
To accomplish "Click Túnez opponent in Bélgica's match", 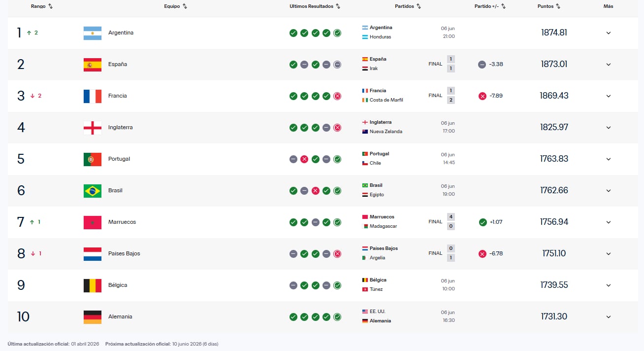I will (376, 289).
